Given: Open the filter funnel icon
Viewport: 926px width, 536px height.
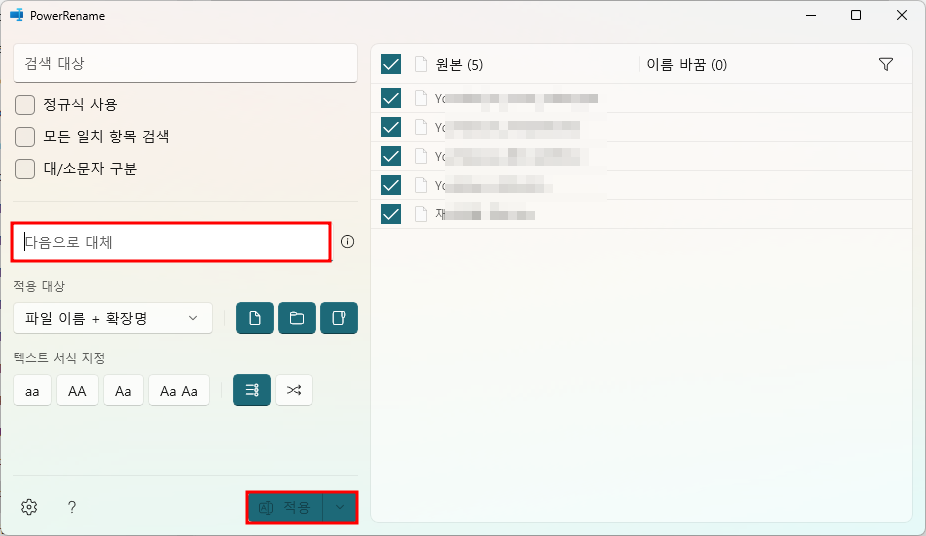Looking at the screenshot, I should click(886, 64).
